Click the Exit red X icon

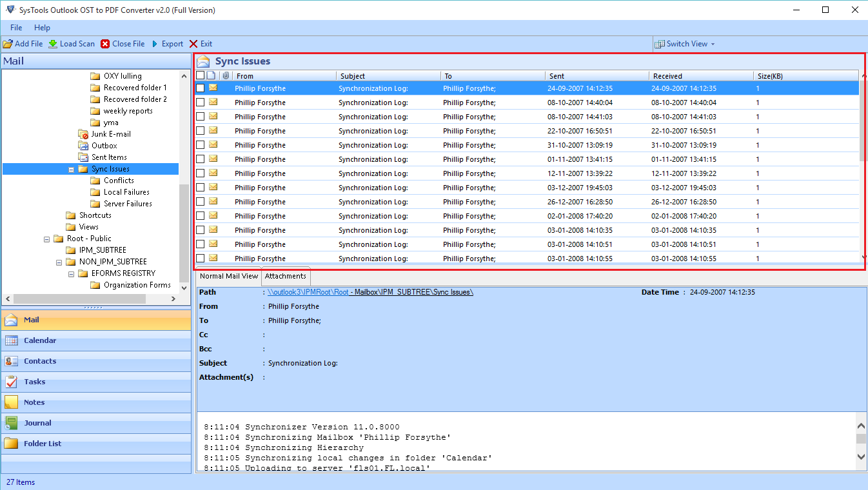(x=193, y=44)
